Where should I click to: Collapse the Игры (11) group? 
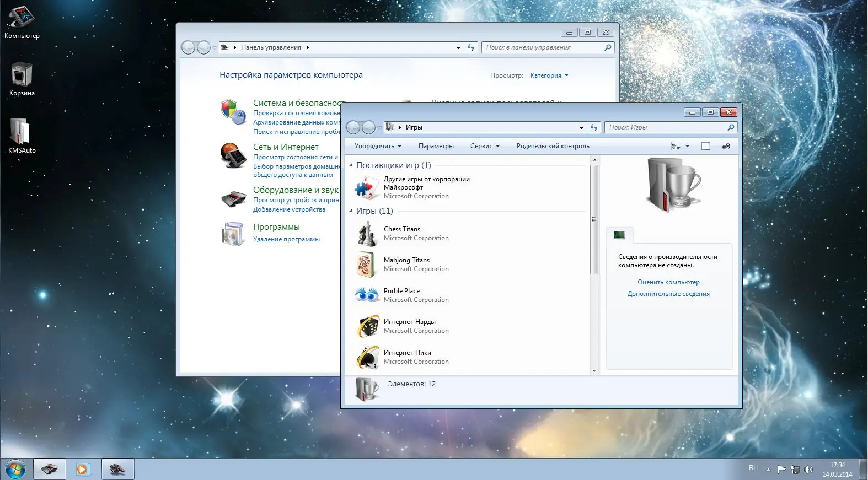click(x=351, y=211)
